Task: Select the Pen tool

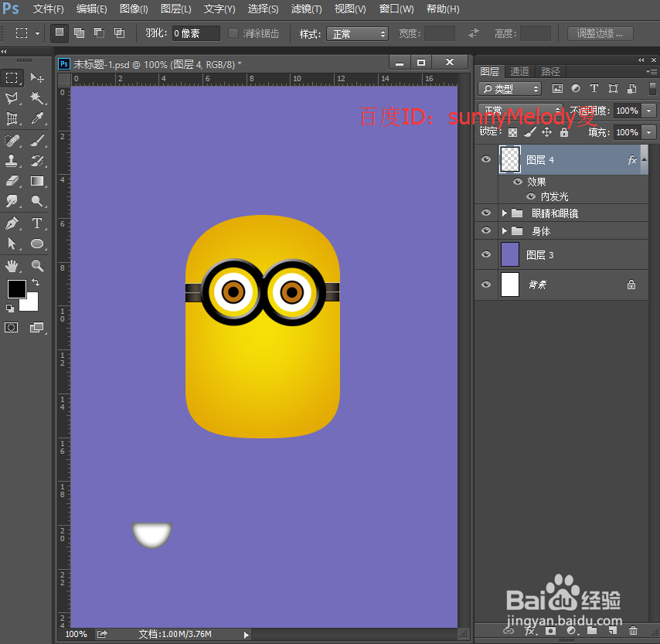Action: pyautogui.click(x=12, y=223)
